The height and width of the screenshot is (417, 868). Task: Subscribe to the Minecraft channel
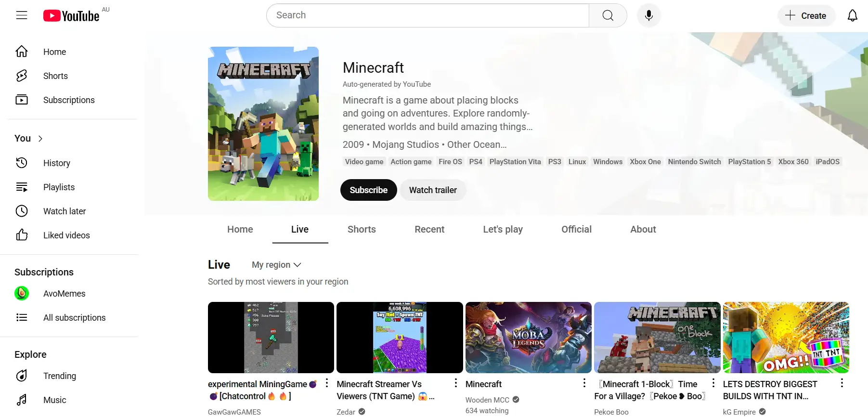[369, 190]
